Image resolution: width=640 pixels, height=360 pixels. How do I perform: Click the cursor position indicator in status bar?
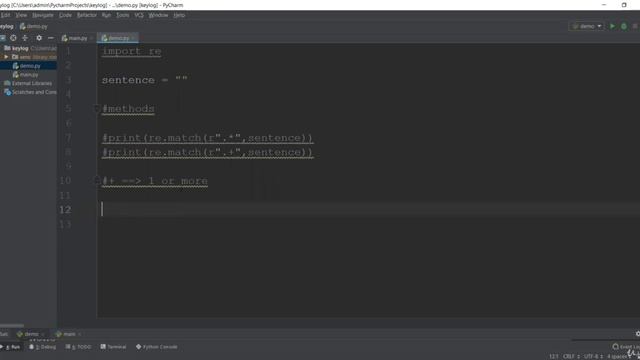click(x=553, y=356)
